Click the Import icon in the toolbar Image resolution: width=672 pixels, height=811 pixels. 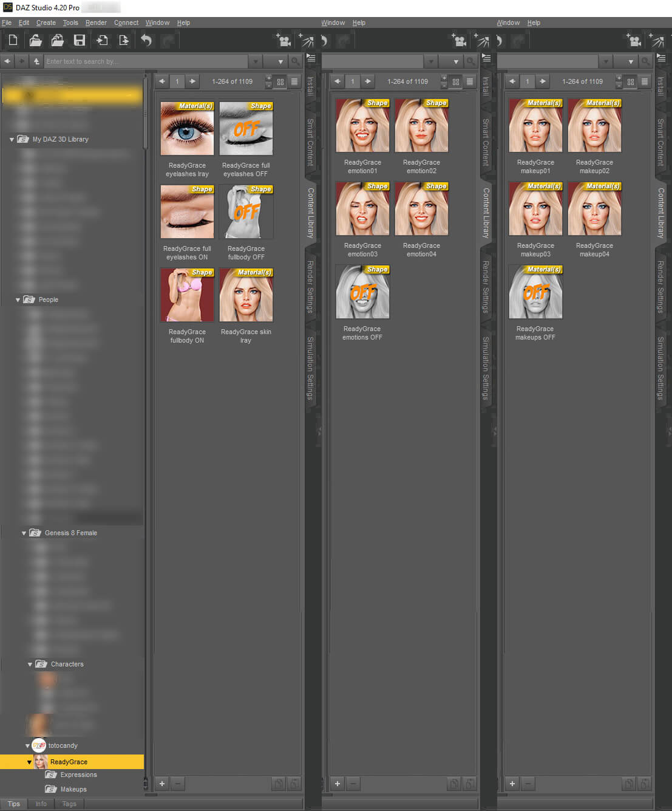[x=102, y=40]
